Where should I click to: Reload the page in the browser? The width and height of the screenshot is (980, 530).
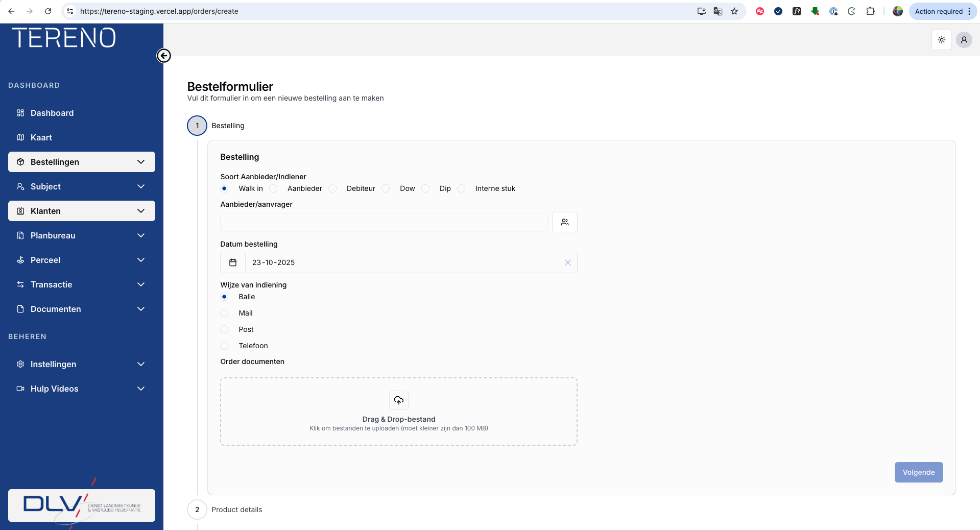[x=48, y=11]
